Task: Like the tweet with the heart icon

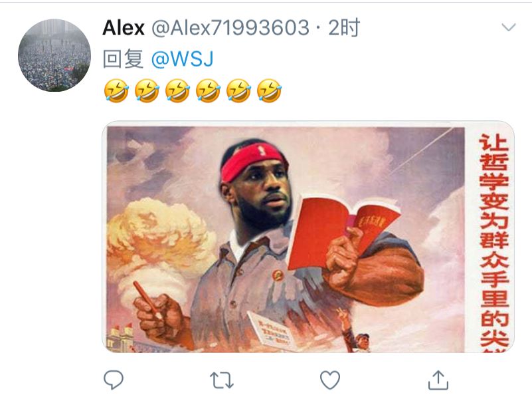Action: pyautogui.click(x=330, y=380)
